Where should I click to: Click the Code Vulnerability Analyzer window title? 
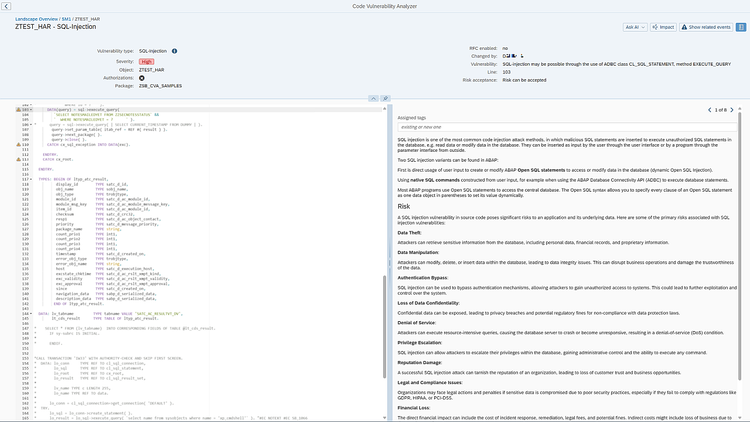(385, 6)
